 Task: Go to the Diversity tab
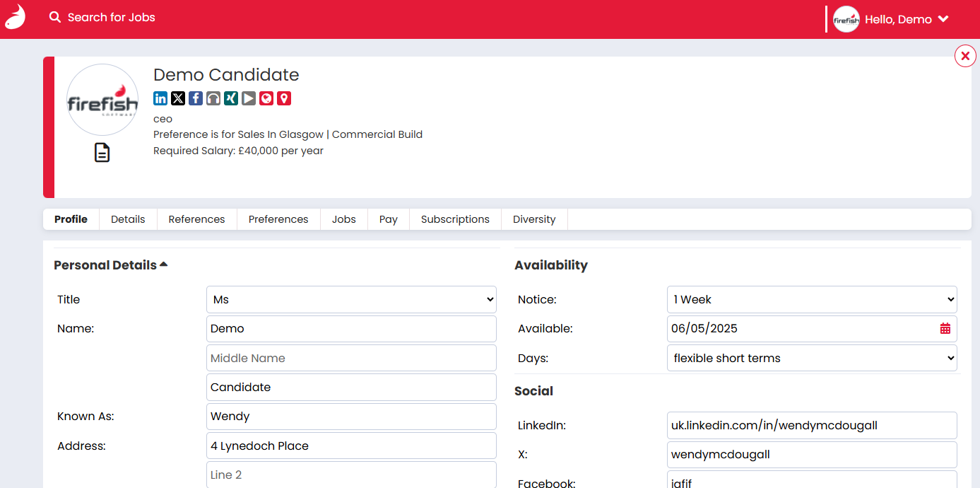click(534, 219)
